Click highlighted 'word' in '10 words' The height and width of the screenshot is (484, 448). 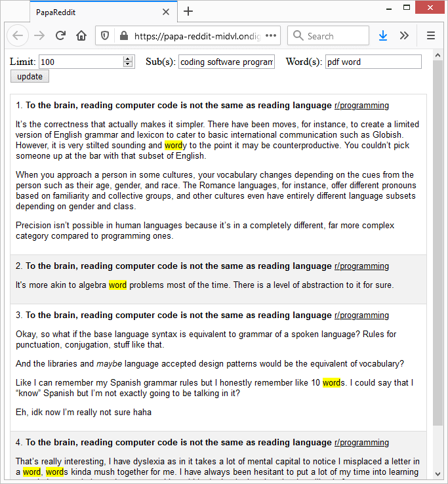332,383
